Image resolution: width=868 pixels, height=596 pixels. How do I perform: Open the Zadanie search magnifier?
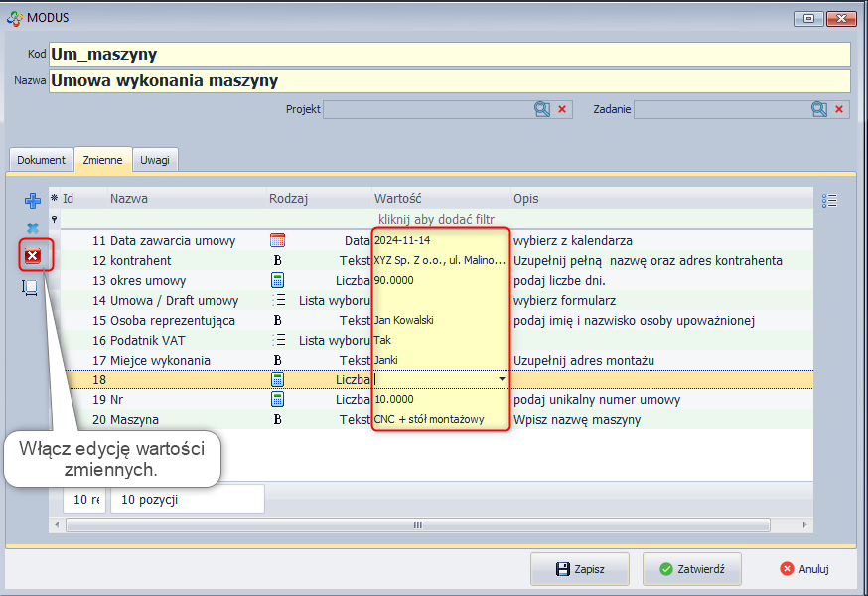pyautogui.click(x=819, y=109)
